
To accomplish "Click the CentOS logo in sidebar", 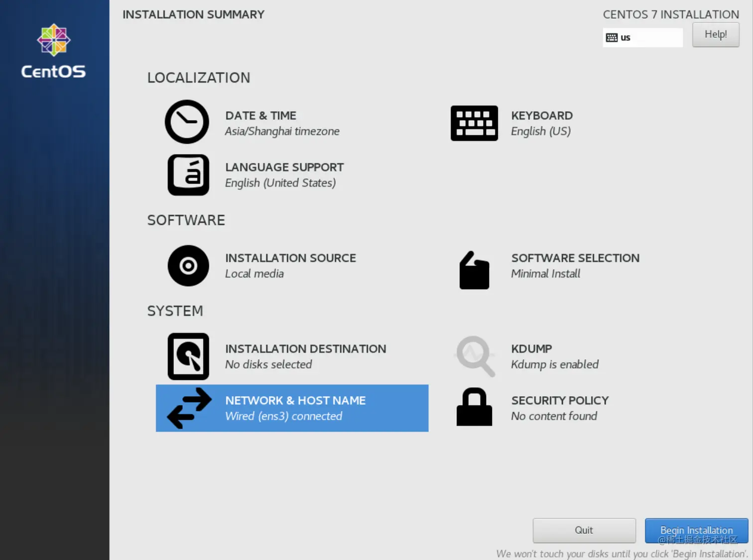I will [x=53, y=51].
